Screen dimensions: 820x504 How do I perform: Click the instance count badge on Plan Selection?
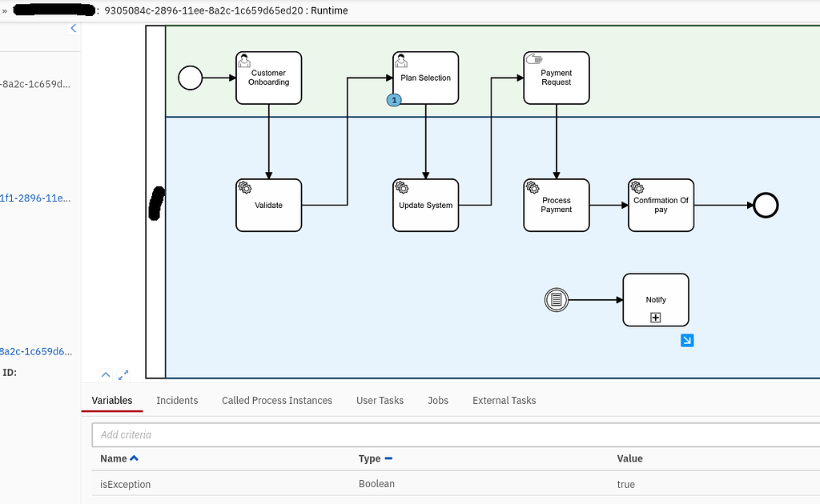pos(394,100)
